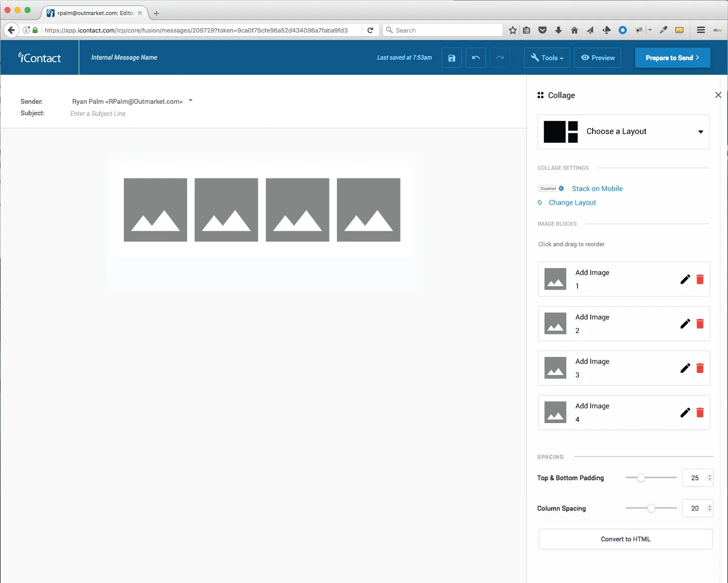Screen dimensions: 728x583
Task: Expand the Sender address dropdown
Action: (x=191, y=101)
